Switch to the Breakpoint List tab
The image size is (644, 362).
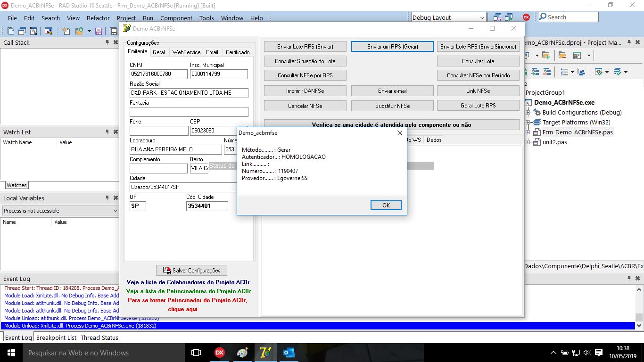click(56, 337)
